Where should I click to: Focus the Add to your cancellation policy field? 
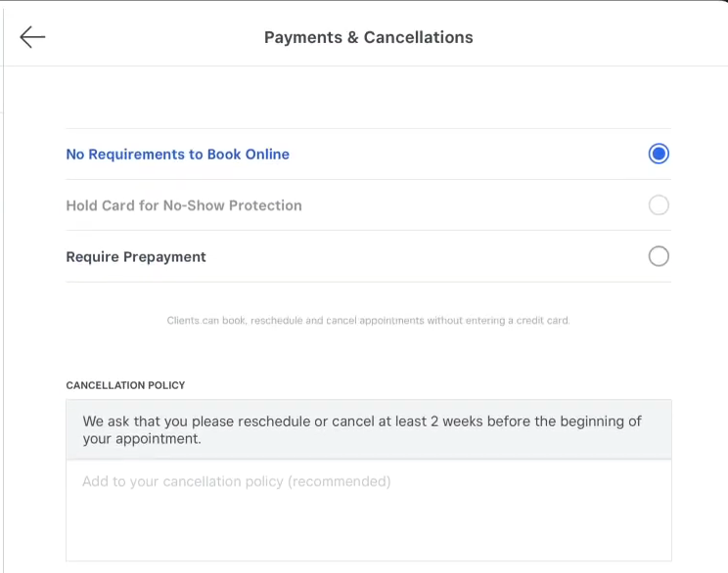(x=368, y=508)
